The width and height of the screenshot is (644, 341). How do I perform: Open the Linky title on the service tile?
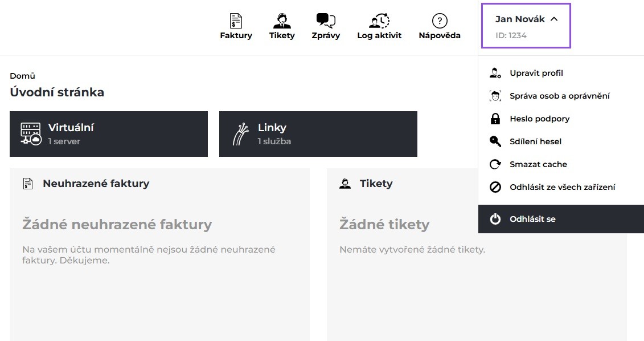coord(272,128)
